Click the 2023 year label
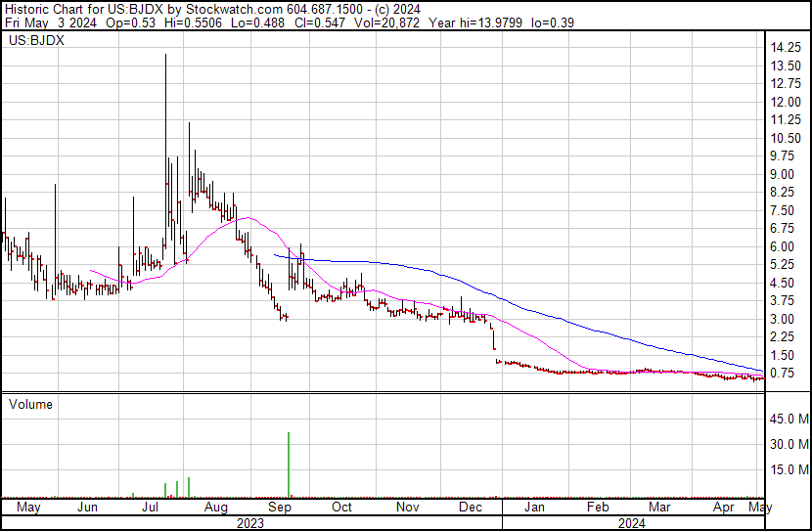The width and height of the screenshot is (812, 531). point(250,522)
